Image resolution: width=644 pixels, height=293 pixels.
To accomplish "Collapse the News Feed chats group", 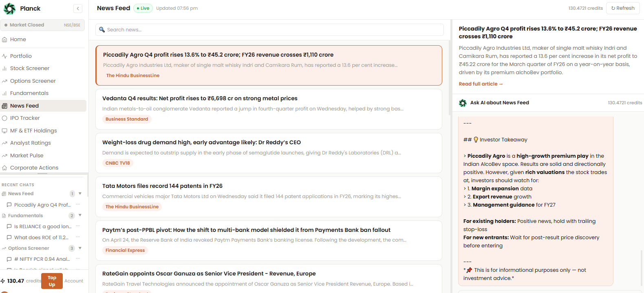I will click(80, 194).
